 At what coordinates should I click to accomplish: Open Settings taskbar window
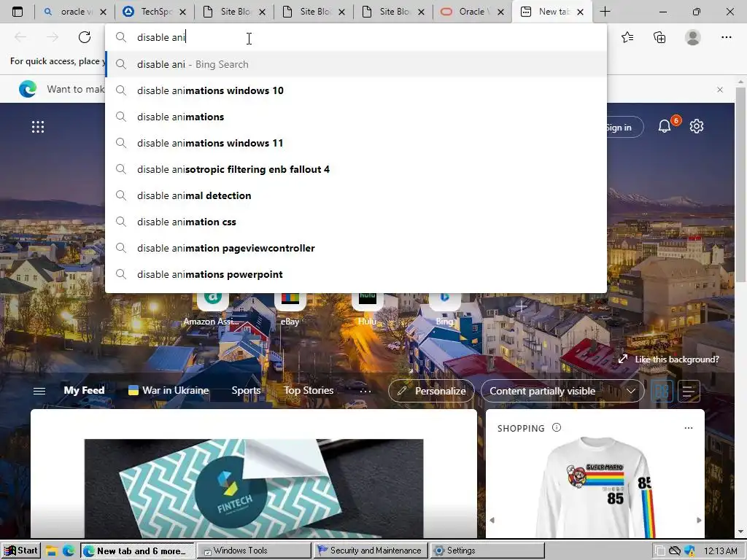(487, 551)
